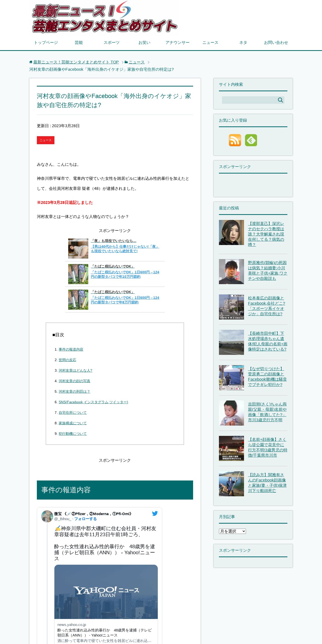Screen dimensions: 322x644
Task: Jump to 自宅住所について in contents
Action: [73, 413]
